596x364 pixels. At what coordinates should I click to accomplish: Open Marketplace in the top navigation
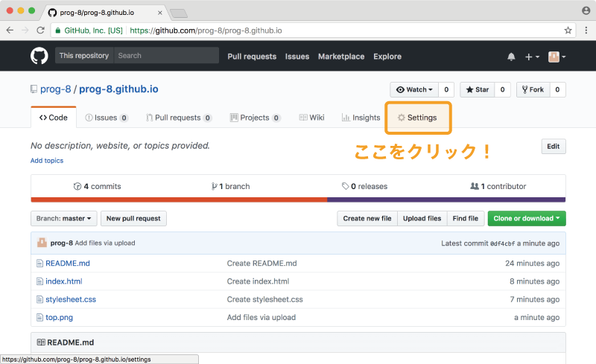(341, 57)
